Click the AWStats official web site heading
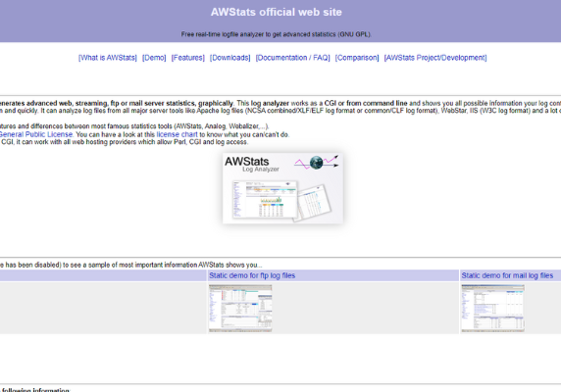561x392 pixels. [277, 12]
